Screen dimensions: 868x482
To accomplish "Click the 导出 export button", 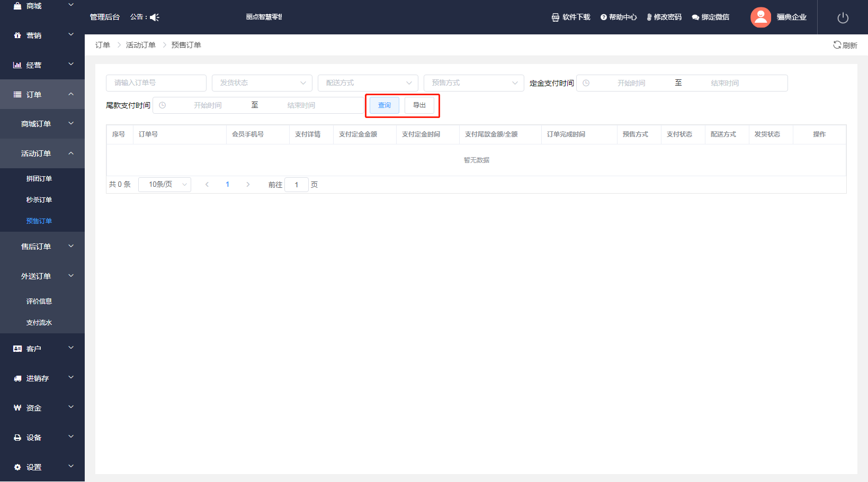I will pos(419,105).
